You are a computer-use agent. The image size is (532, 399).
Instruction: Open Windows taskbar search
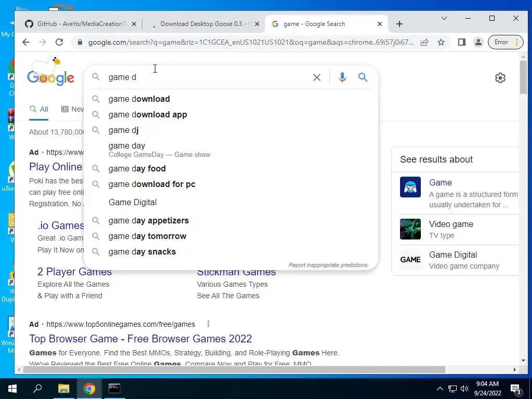coord(37,389)
